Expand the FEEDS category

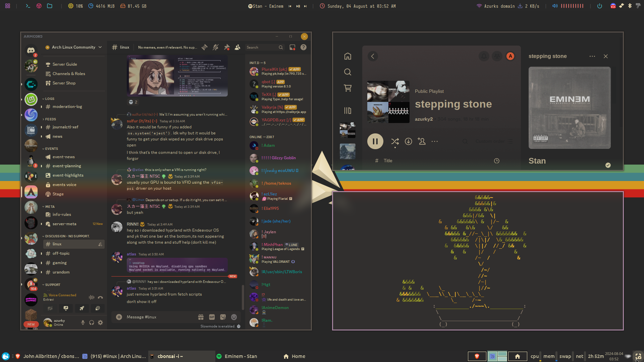[x=49, y=119]
